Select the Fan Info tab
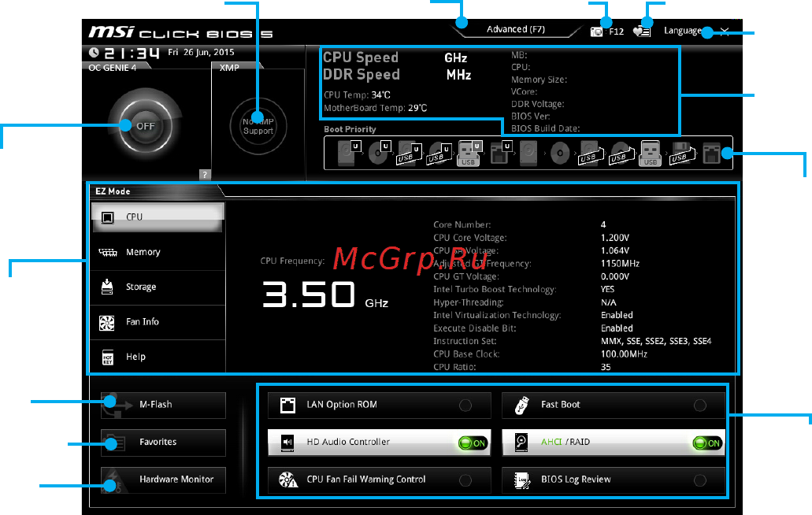The image size is (812, 515). tap(158, 322)
